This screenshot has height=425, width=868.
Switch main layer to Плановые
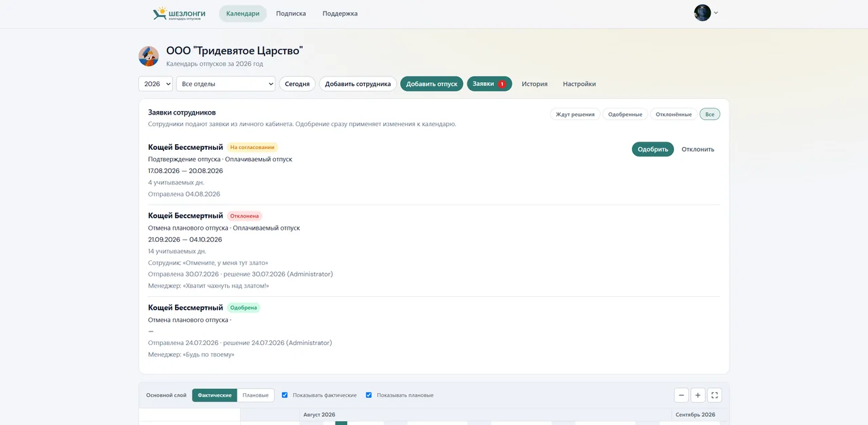click(256, 395)
